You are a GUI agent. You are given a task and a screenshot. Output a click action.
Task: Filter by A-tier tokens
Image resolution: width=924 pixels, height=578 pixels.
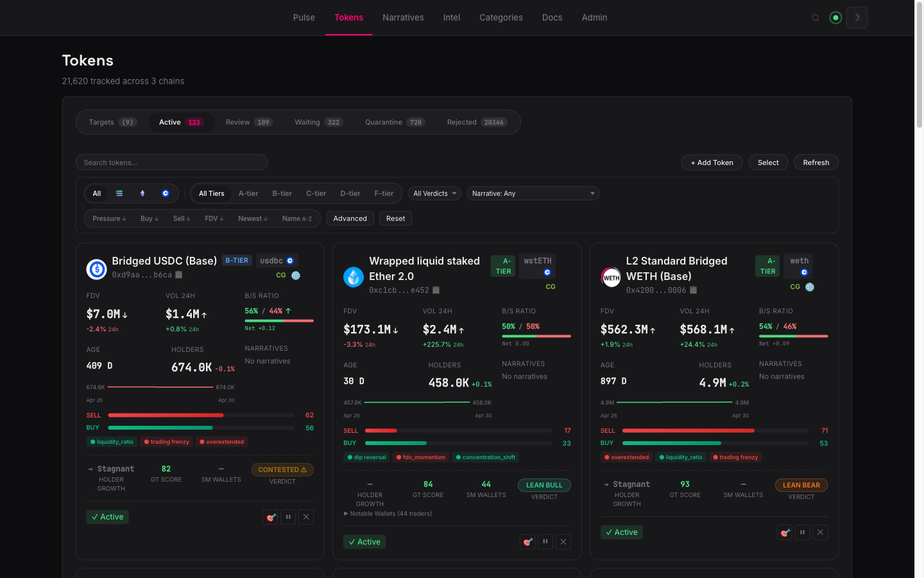(248, 193)
